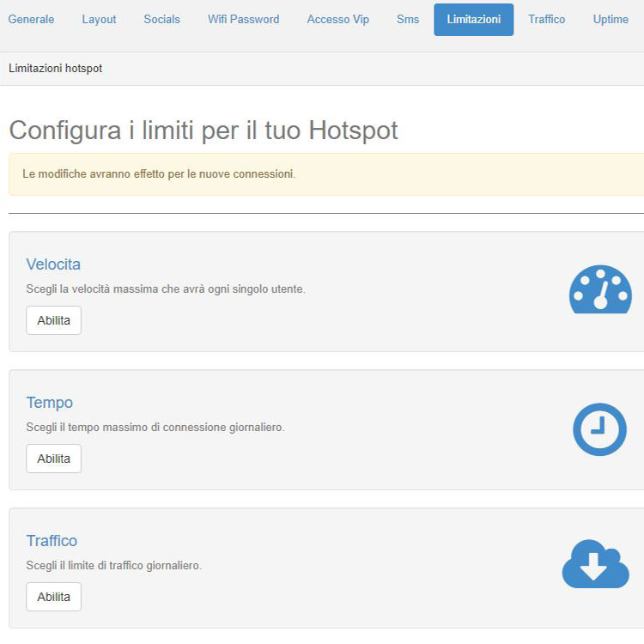Open the Sms tab

click(408, 19)
